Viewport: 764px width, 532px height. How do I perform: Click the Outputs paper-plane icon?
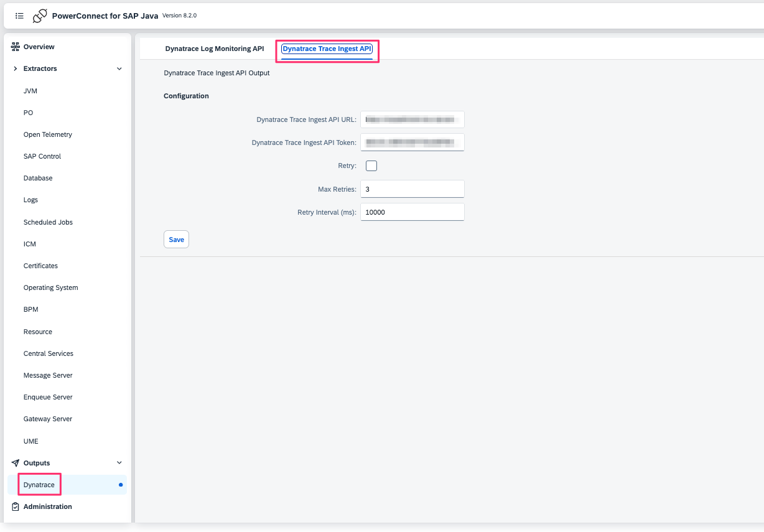14,462
